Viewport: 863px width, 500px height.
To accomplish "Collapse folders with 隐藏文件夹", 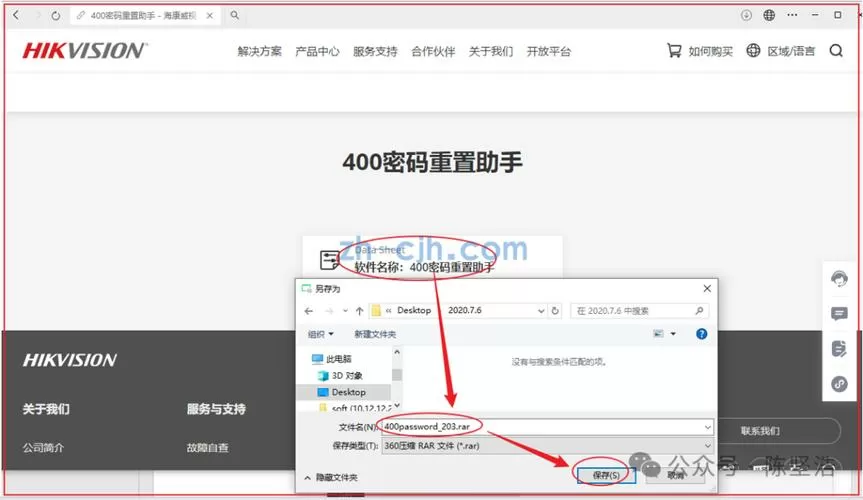I will (331, 477).
